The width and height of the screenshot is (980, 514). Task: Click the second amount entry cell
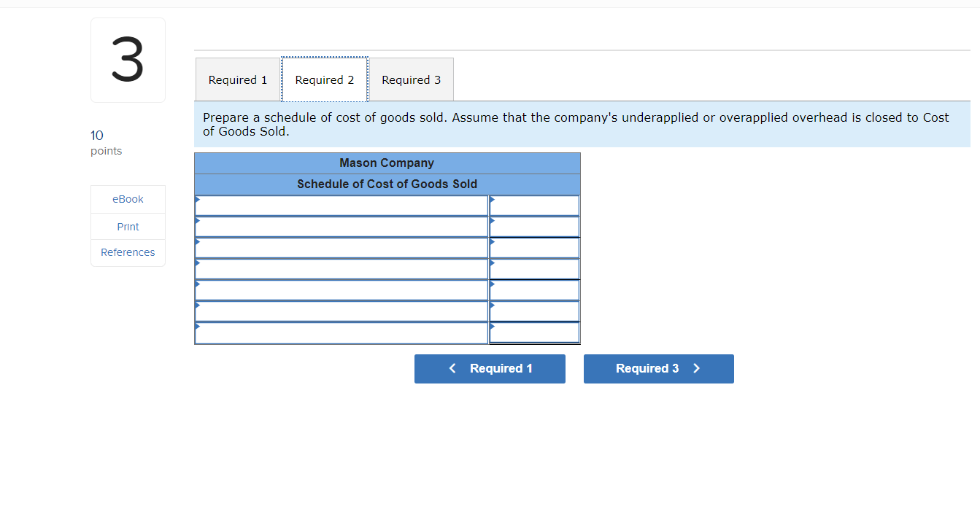534,226
